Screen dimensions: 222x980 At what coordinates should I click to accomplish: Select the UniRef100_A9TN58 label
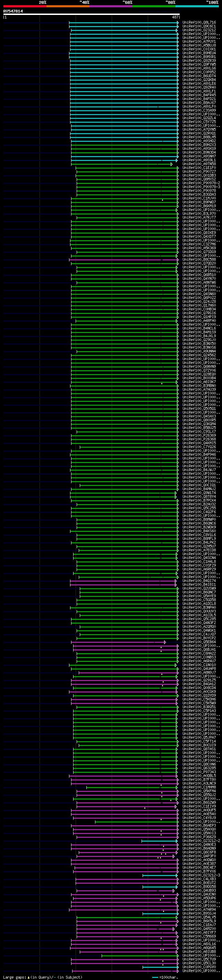199,164
